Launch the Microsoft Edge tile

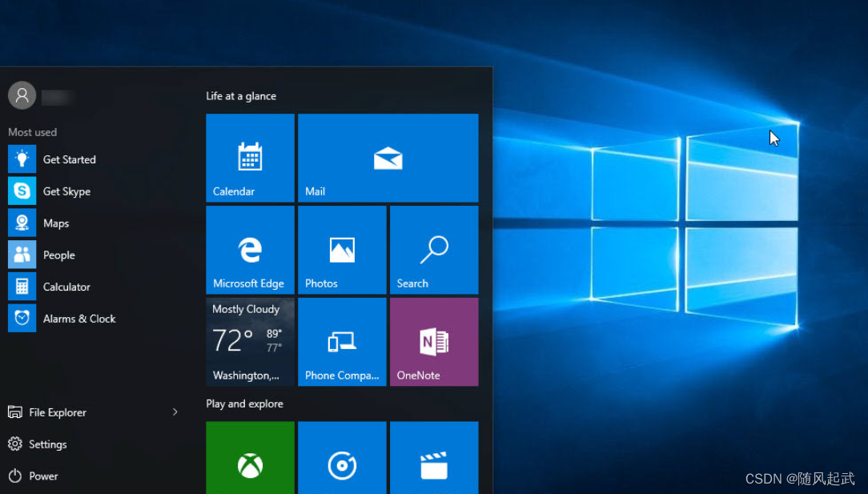pos(250,250)
